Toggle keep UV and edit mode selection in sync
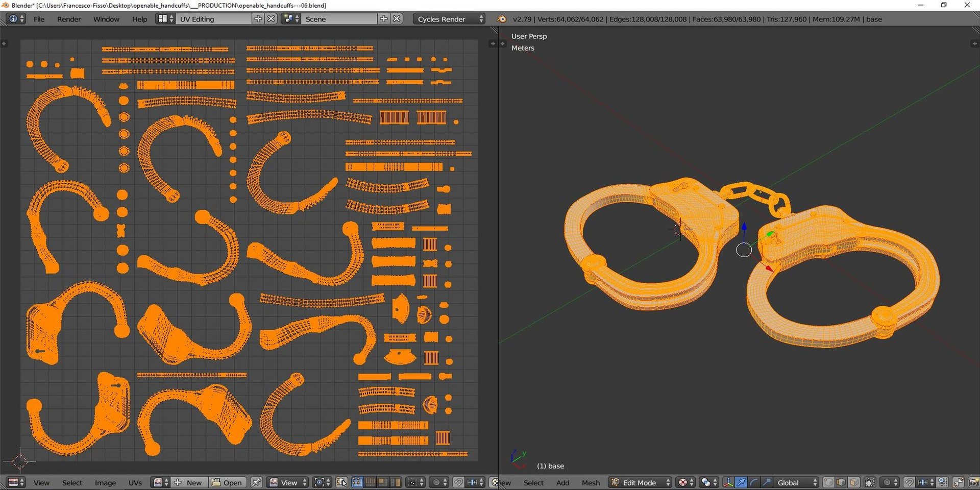Viewport: 980px width, 490px height. coord(341,482)
